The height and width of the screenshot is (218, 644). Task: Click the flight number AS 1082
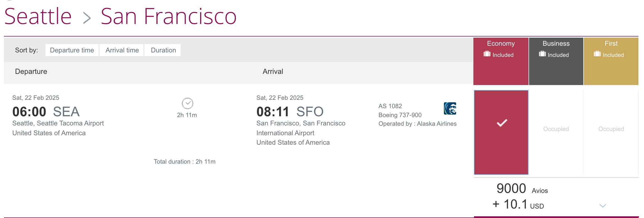(x=390, y=106)
